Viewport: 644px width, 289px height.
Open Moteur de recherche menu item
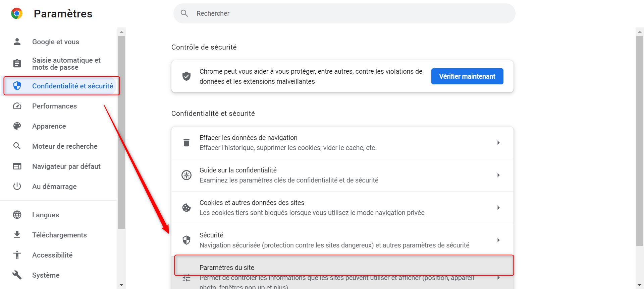coord(65,146)
